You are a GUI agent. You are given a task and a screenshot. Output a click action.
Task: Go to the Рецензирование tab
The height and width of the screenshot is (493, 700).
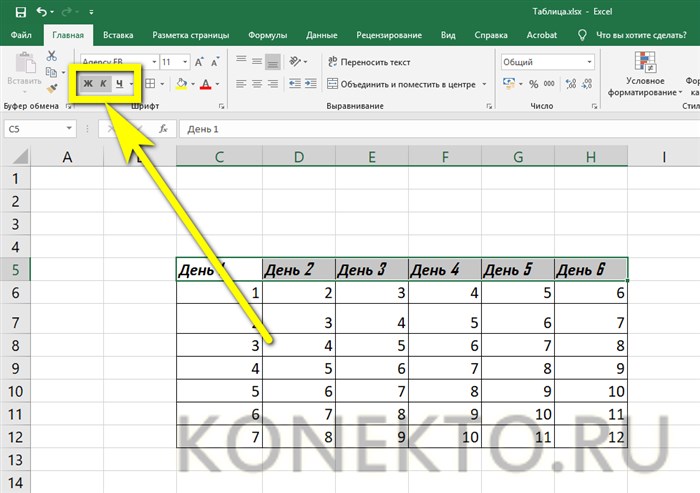click(x=389, y=35)
